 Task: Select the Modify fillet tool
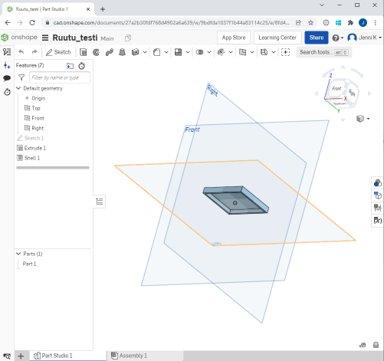[x=221, y=52]
